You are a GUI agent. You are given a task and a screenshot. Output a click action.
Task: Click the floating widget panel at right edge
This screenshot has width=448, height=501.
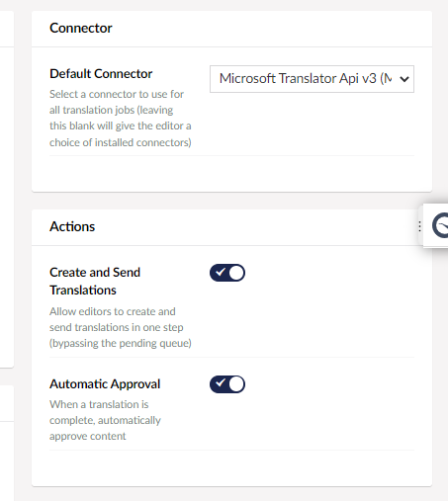click(x=435, y=226)
